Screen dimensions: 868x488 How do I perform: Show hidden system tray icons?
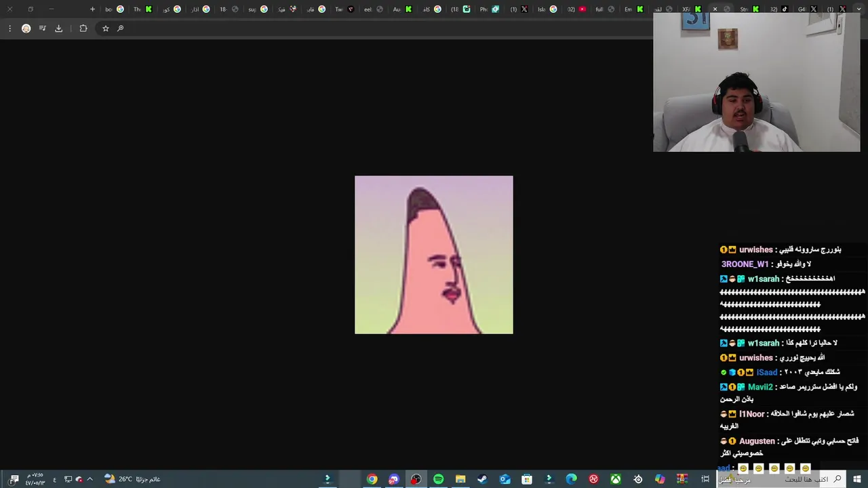pyautogui.click(x=90, y=479)
